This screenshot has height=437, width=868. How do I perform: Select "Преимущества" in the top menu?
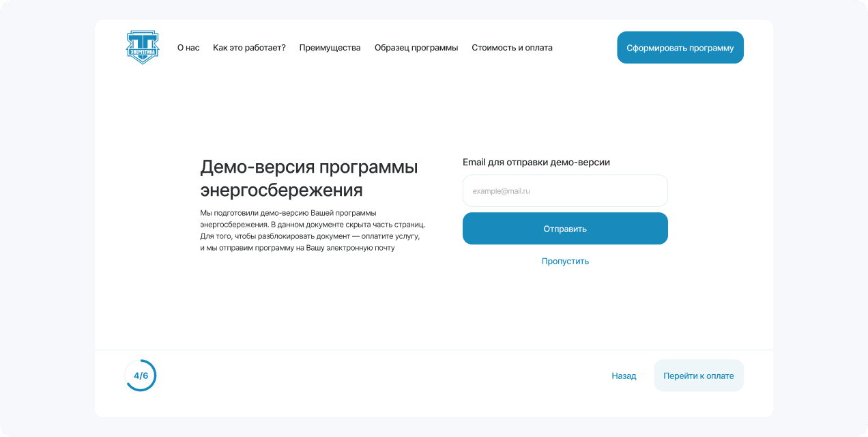tap(330, 48)
